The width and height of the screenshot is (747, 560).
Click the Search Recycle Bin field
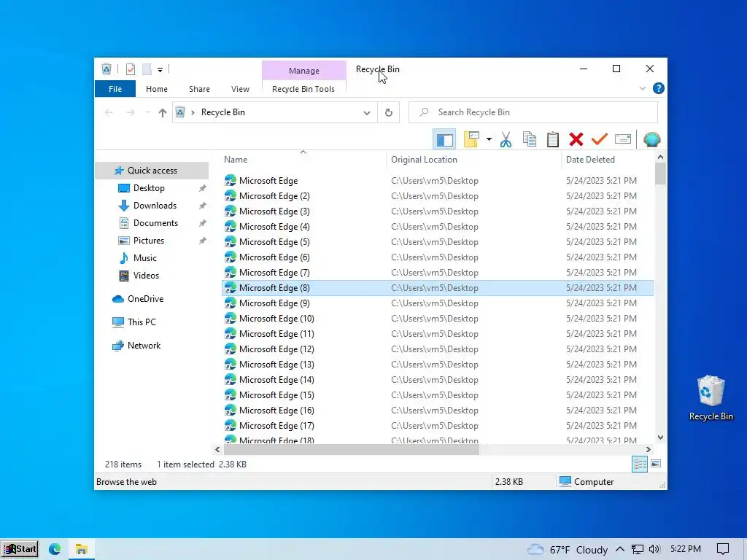533,112
